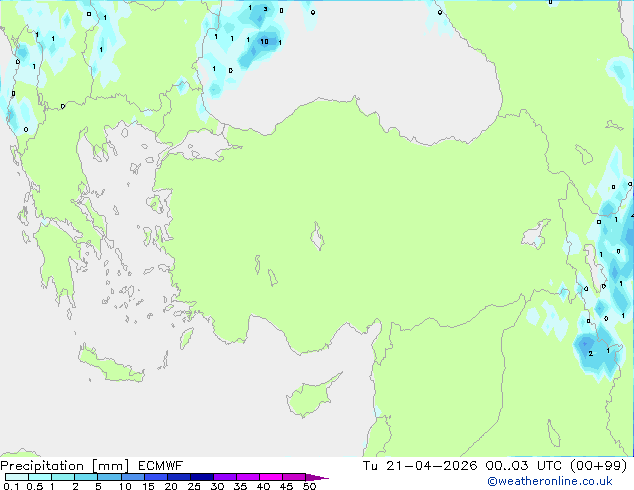Pick the 20–25 mm legend swatch
Screen dimensions: 634x490
coord(178,477)
